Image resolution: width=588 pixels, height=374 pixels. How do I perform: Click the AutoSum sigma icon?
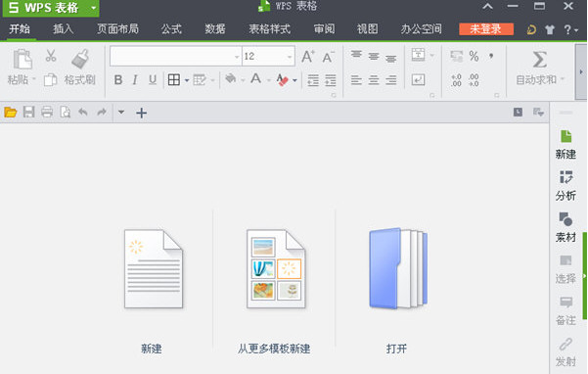540,60
